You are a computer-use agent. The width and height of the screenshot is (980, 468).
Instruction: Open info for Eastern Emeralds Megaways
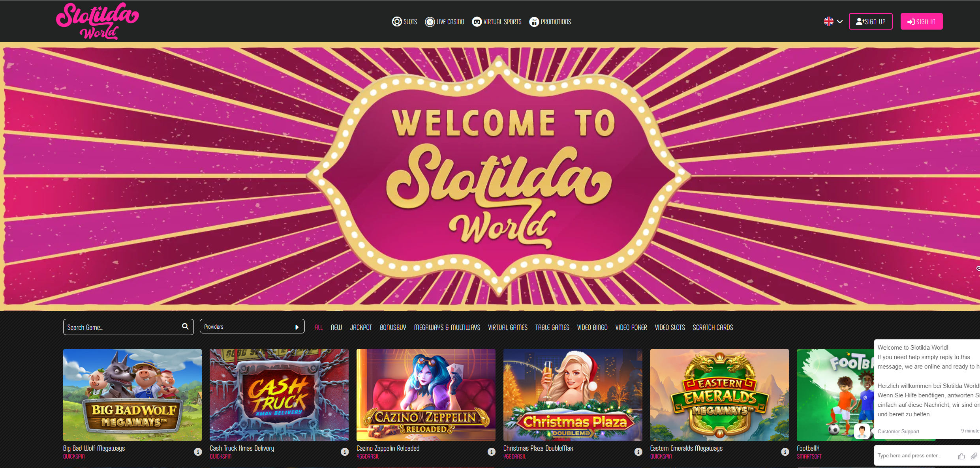pyautogui.click(x=785, y=452)
